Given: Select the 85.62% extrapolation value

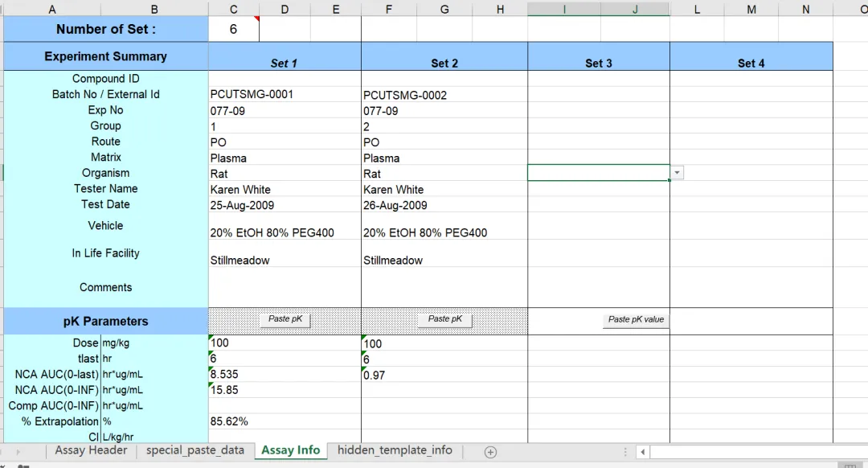Looking at the screenshot, I should tap(285, 421).
